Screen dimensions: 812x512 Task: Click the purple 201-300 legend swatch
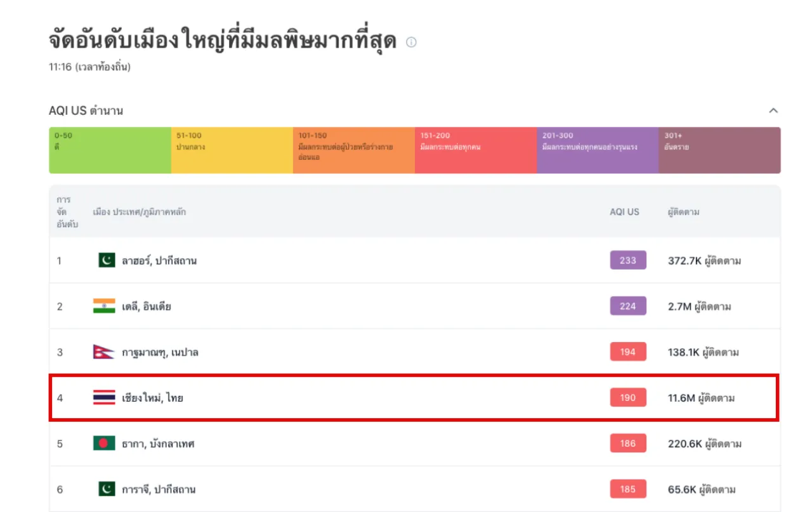(597, 150)
